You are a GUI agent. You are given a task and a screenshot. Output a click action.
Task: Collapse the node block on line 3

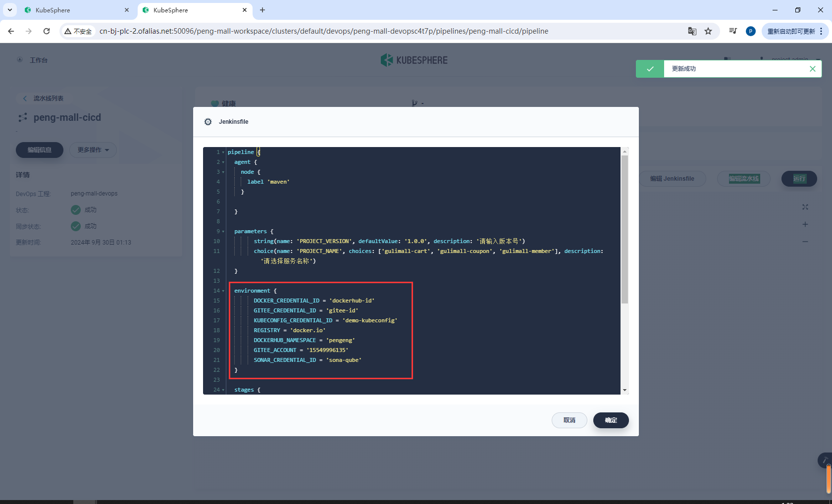pyautogui.click(x=223, y=172)
